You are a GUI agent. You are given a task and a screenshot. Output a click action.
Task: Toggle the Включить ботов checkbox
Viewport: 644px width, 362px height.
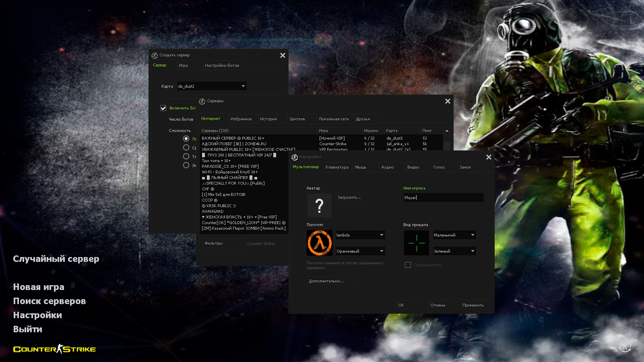pyautogui.click(x=163, y=108)
